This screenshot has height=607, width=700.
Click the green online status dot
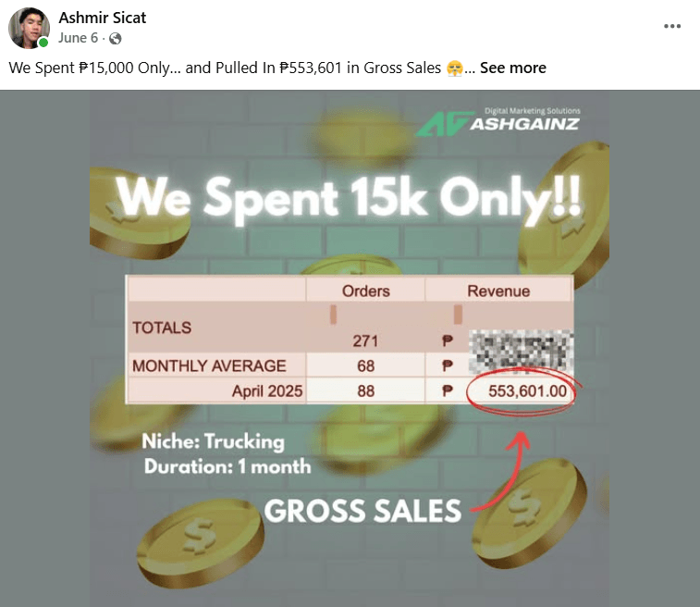pos(43,43)
